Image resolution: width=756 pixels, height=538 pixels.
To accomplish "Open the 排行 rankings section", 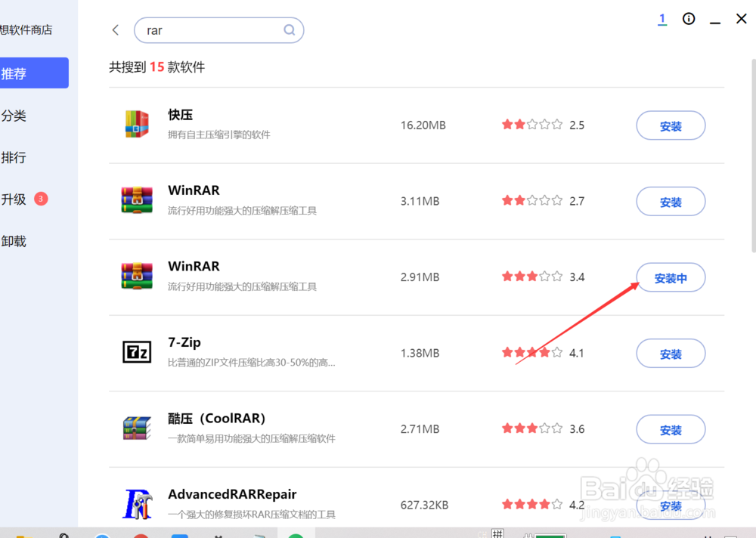I will [x=14, y=157].
